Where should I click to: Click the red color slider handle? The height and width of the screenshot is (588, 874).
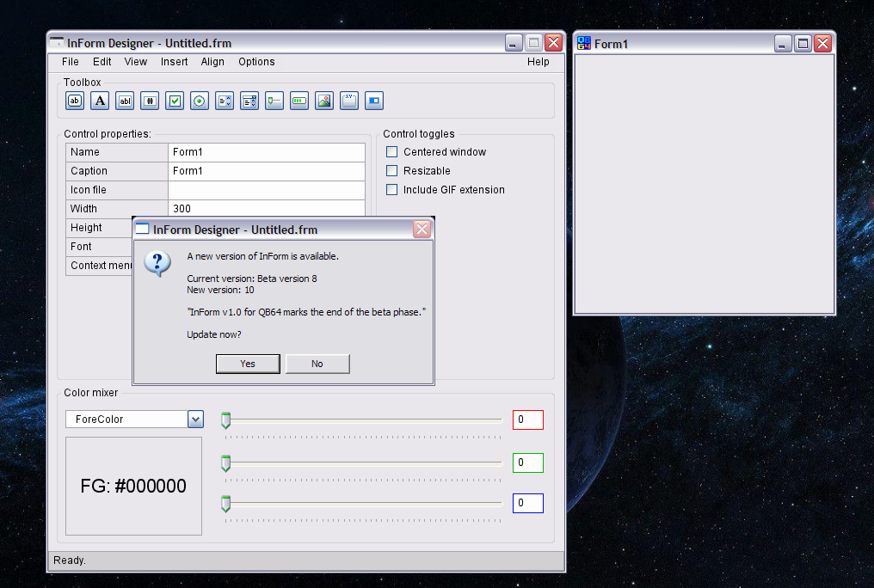225,420
